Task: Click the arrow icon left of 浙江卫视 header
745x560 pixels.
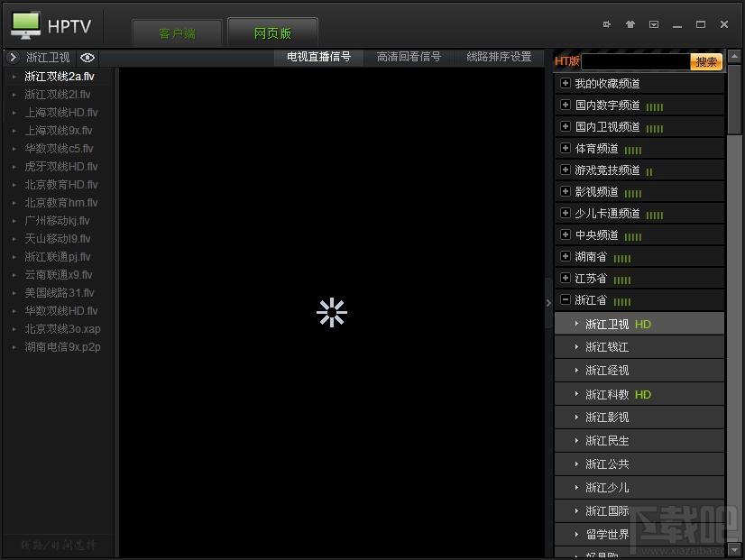Action: [x=13, y=58]
